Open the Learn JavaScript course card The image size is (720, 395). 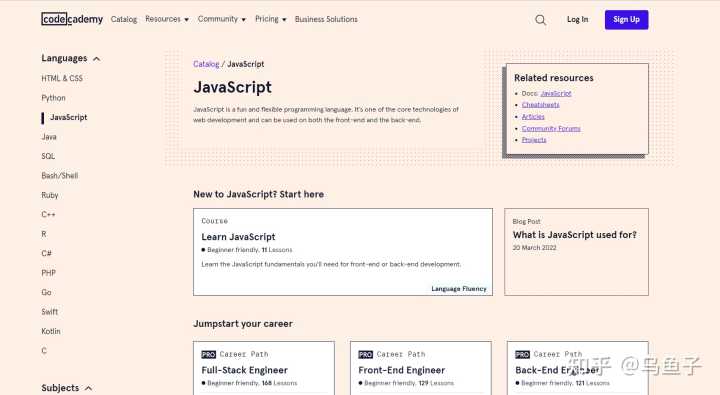click(x=343, y=252)
